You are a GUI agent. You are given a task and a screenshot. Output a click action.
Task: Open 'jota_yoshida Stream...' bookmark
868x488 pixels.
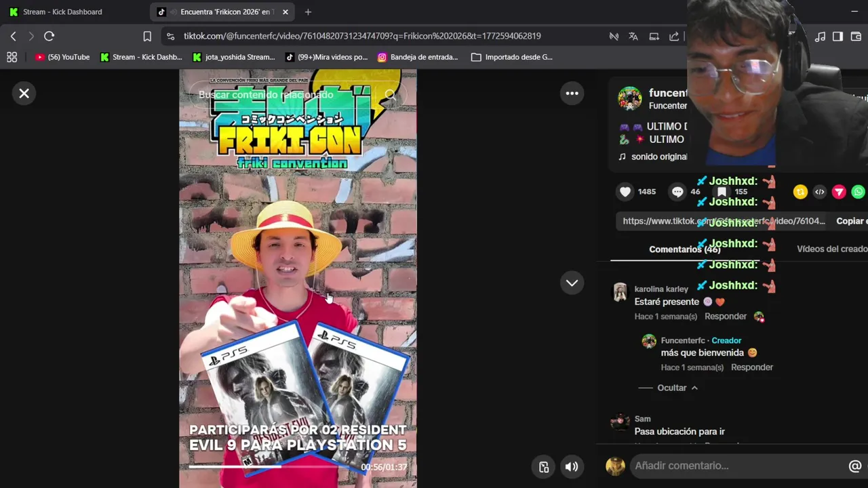pos(234,57)
